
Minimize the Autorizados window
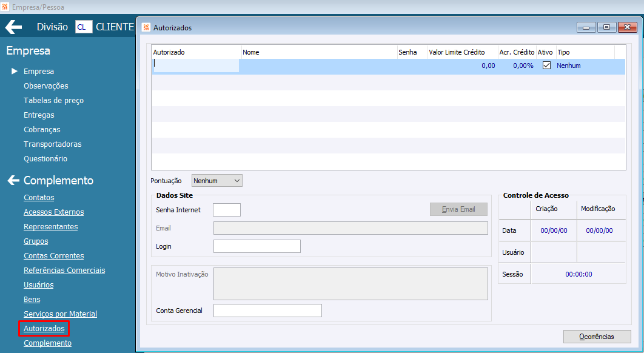pos(586,27)
